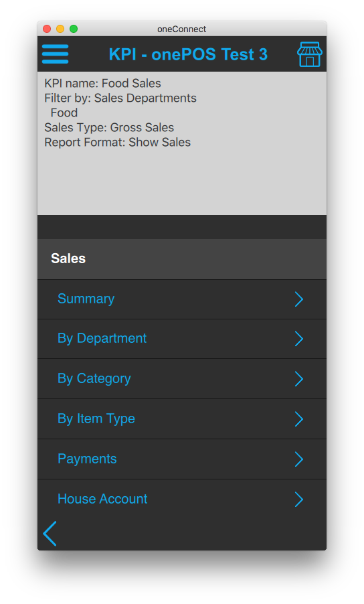Open the House Account entry
Screen dimensions: 364x604
point(182,500)
